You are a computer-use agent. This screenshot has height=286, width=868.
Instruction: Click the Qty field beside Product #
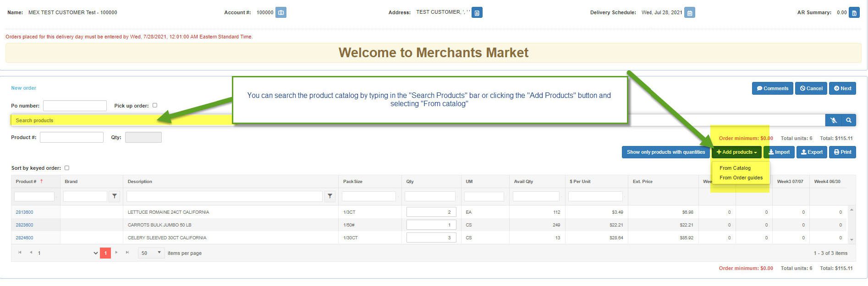tap(143, 137)
